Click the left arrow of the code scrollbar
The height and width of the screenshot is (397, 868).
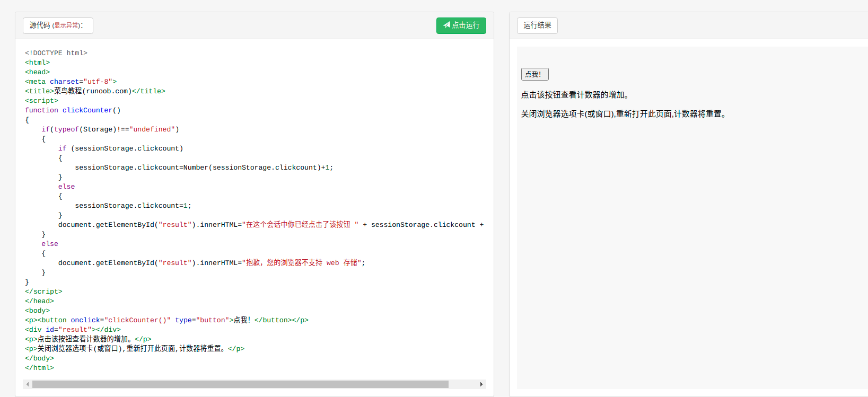[28, 384]
